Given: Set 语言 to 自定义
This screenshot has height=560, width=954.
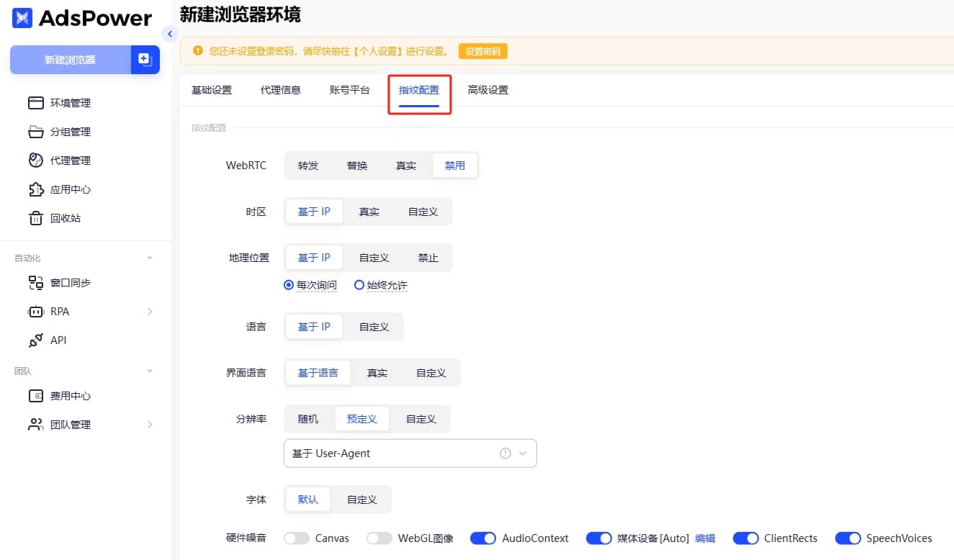Looking at the screenshot, I should point(374,327).
